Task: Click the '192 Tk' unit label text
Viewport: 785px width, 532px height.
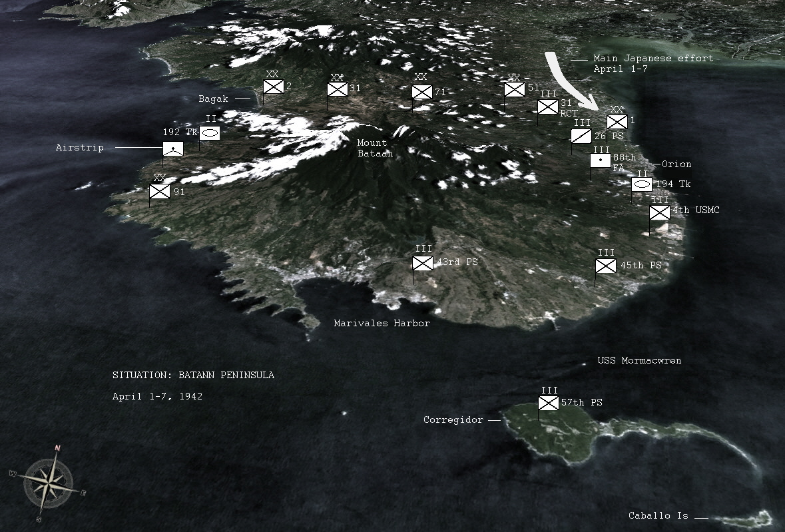Action: (180, 132)
